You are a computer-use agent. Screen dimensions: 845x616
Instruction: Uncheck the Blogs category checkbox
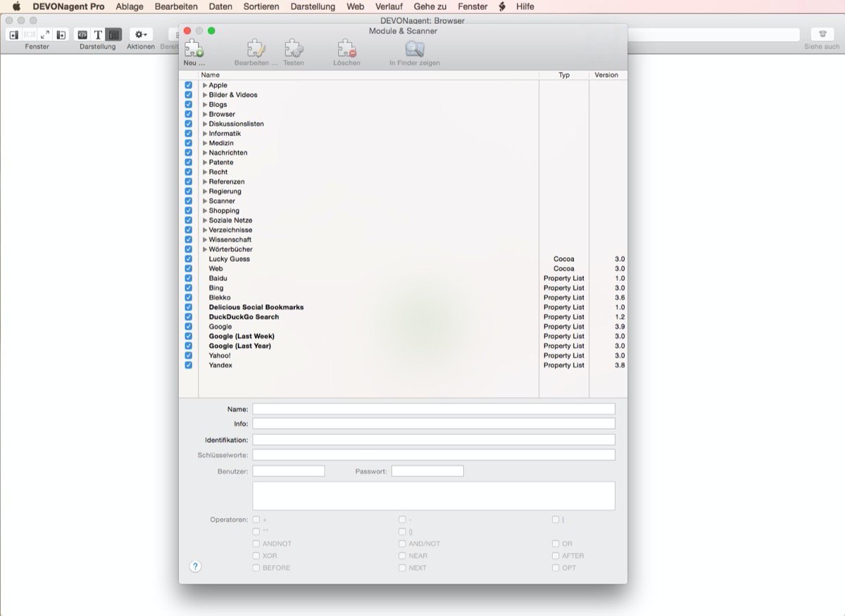click(x=188, y=104)
